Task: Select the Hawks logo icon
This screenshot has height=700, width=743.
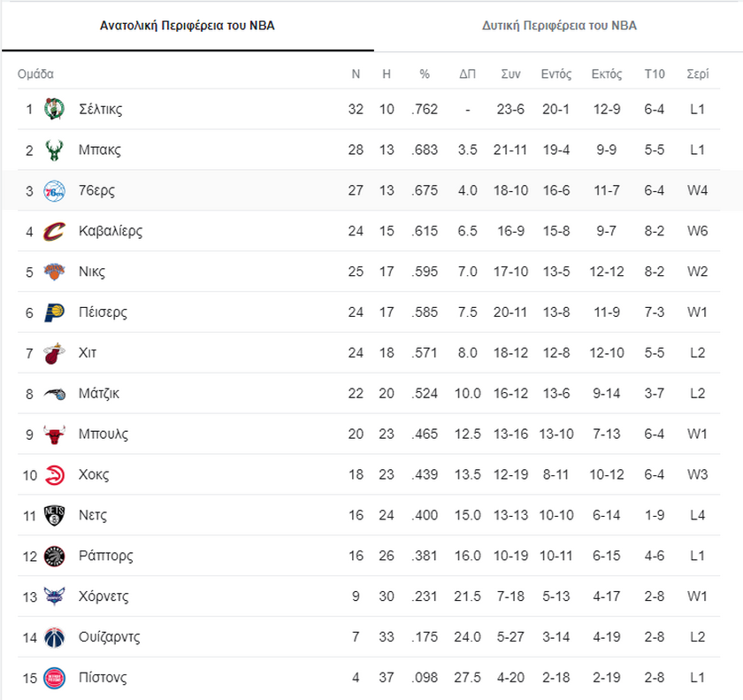Action: 54,475
